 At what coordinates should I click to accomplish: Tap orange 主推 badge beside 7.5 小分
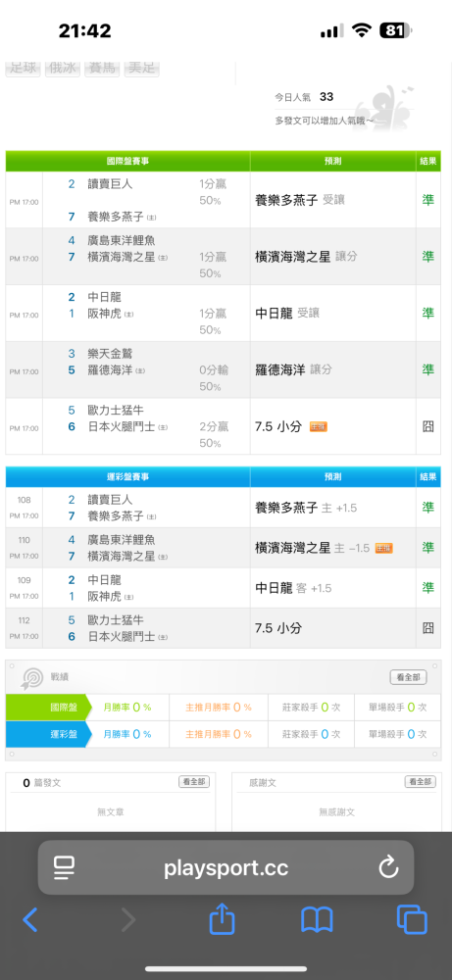tap(319, 427)
